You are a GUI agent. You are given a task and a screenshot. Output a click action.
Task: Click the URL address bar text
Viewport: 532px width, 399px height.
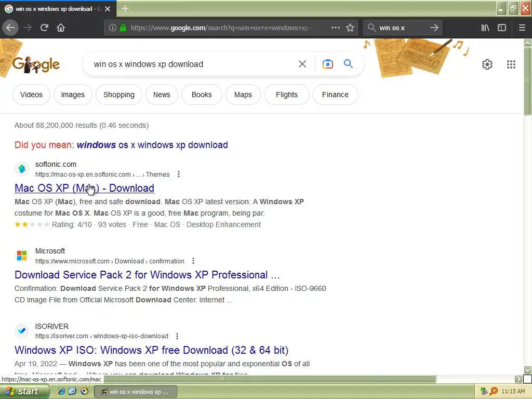coord(220,28)
